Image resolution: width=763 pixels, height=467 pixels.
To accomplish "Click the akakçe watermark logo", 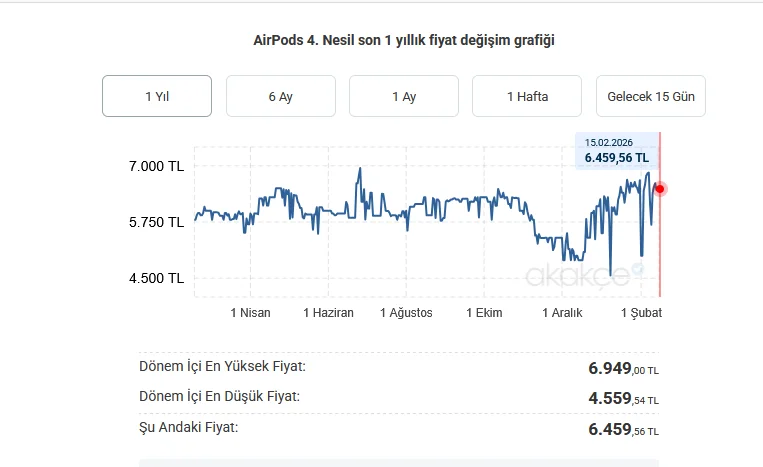I will (x=578, y=273).
